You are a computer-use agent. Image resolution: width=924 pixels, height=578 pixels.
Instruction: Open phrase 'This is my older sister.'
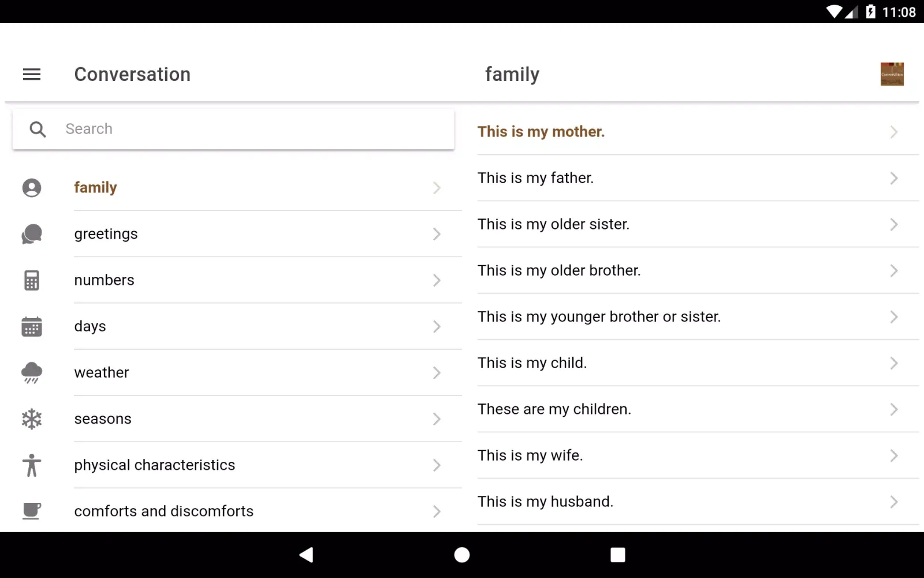(553, 224)
